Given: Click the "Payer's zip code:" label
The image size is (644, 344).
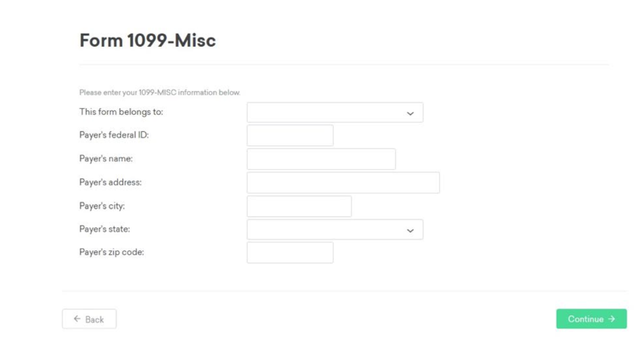Looking at the screenshot, I should point(112,252).
